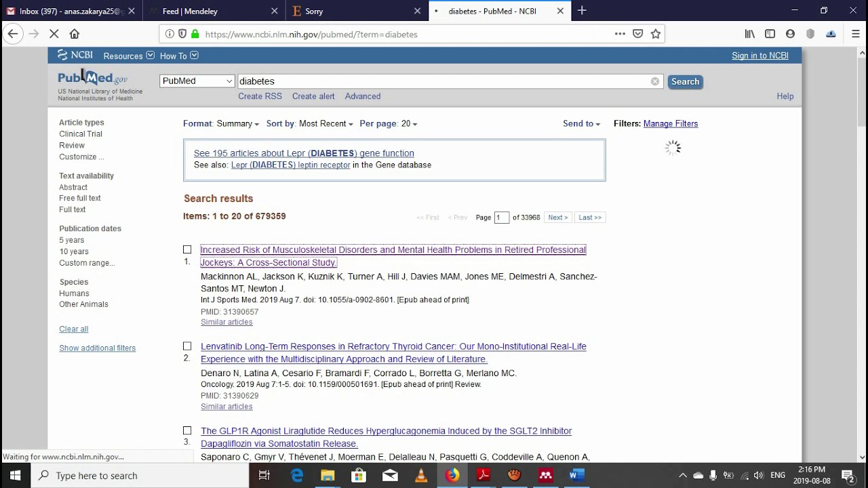Open Task View on taskbar
This screenshot has height=488, width=868.
[x=265, y=475]
